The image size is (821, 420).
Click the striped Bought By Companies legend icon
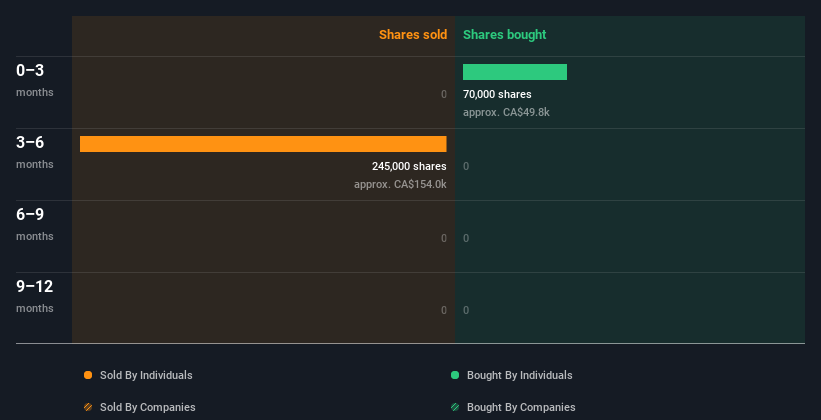[455, 407]
